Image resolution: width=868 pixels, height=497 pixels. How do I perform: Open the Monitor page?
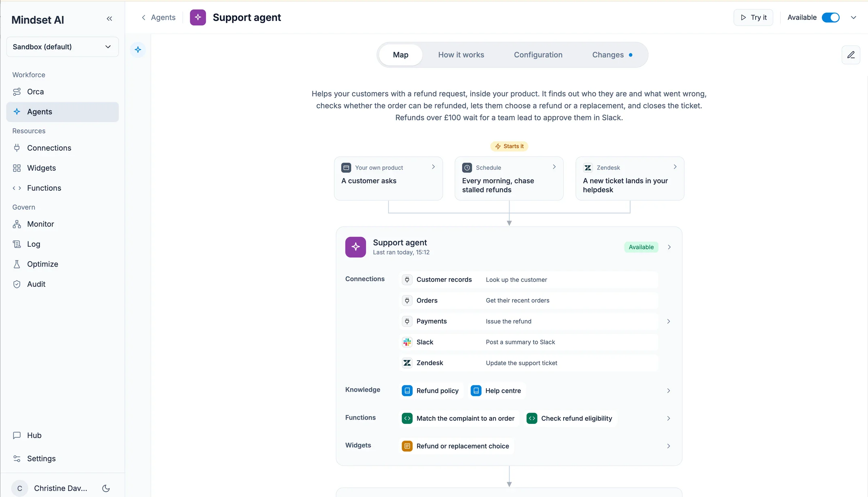pos(62,224)
